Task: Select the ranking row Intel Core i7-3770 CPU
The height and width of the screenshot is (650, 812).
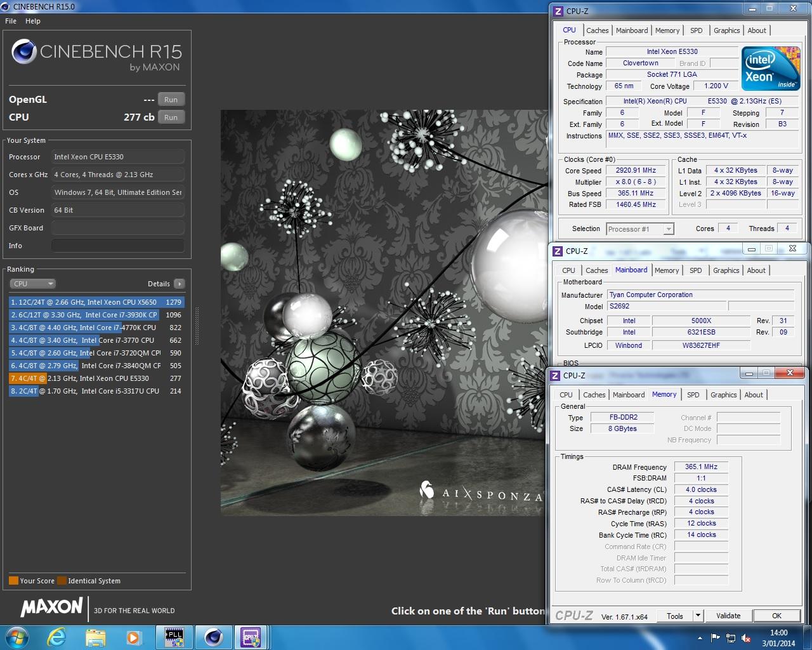Action: (x=96, y=340)
